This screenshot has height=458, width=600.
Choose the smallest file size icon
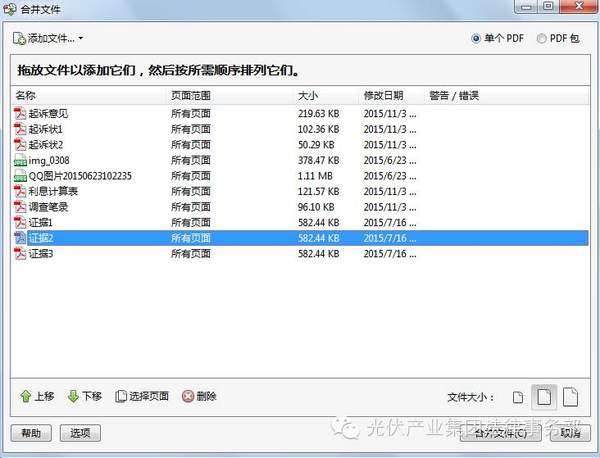[518, 398]
